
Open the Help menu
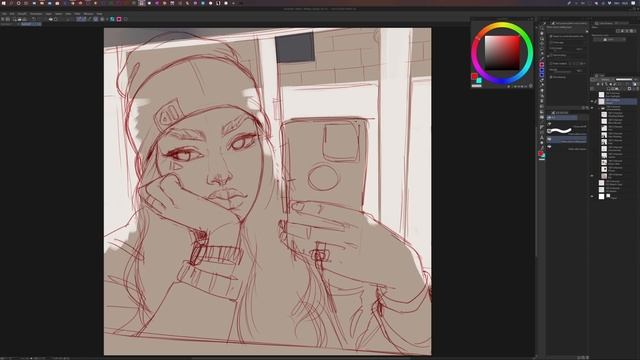point(99,14)
